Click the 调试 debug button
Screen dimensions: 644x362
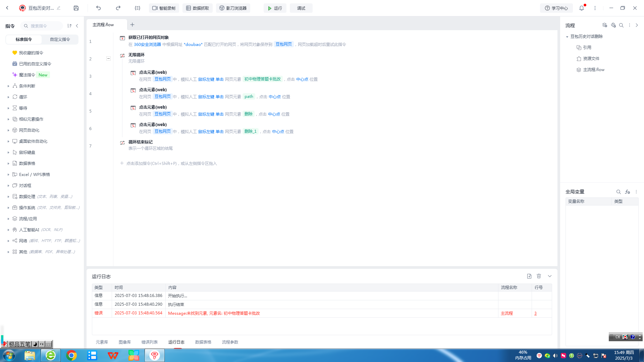coord(301,8)
